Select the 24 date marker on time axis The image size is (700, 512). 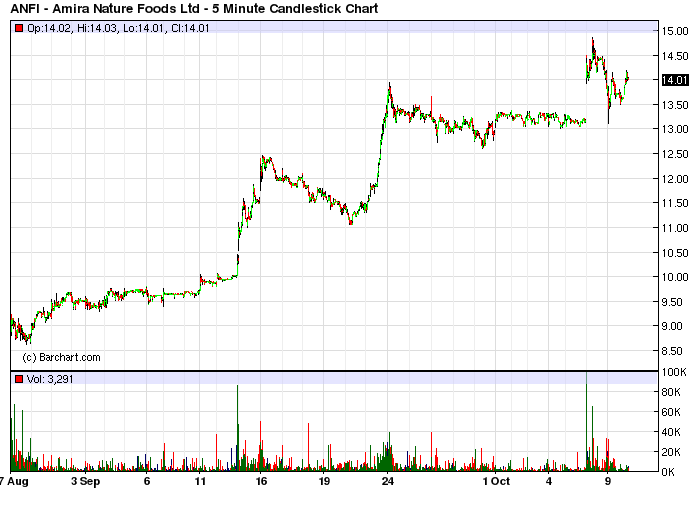tap(388, 482)
